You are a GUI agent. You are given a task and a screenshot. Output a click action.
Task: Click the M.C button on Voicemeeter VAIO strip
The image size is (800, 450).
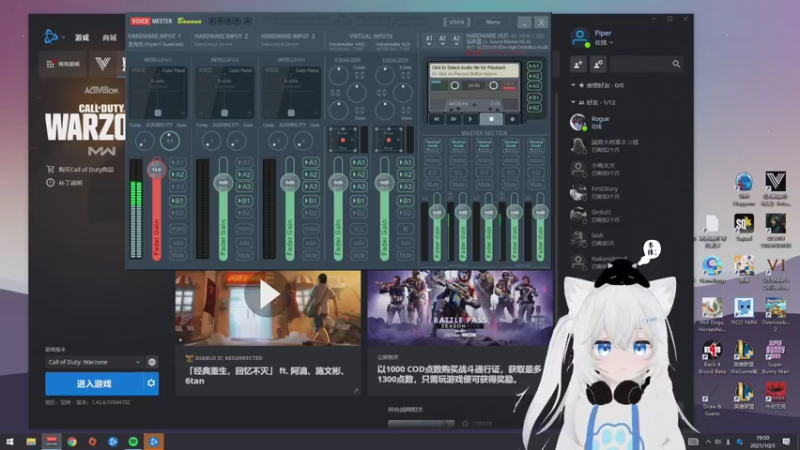click(358, 229)
